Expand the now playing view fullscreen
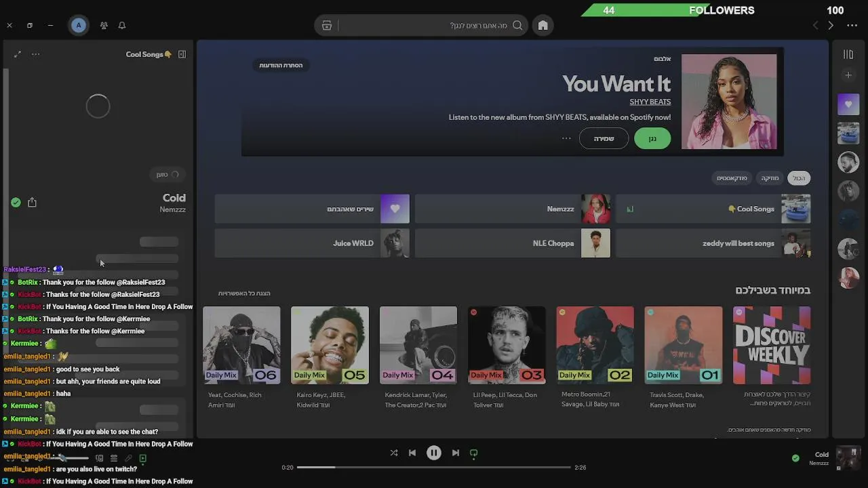Screen dimensions: 868x488 pyautogui.click(x=18, y=54)
